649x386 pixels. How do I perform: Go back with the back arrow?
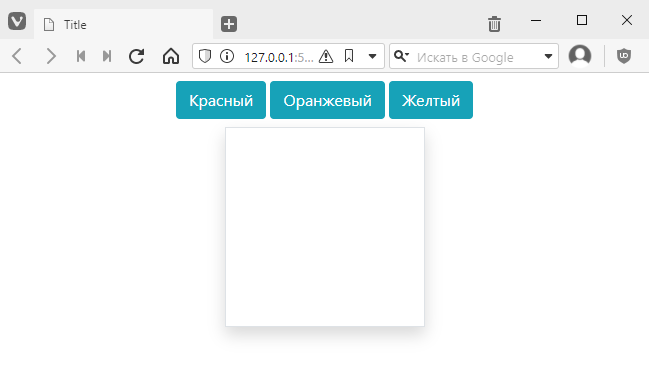click(17, 56)
